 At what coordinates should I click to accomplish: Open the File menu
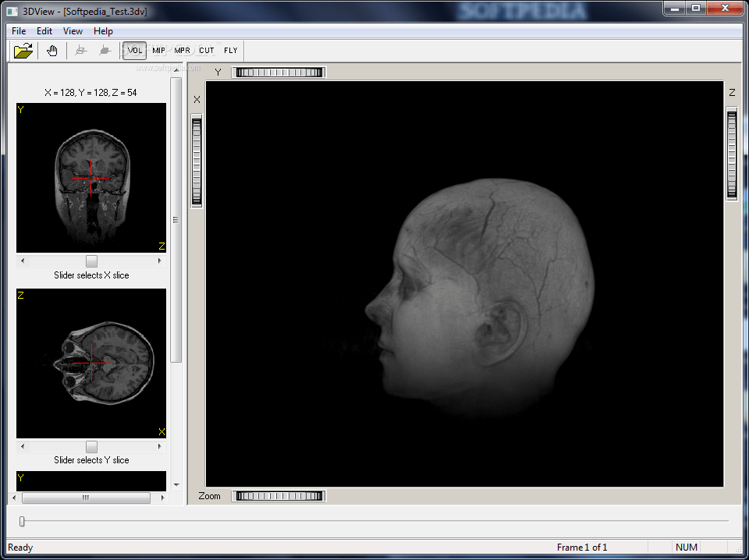point(19,31)
